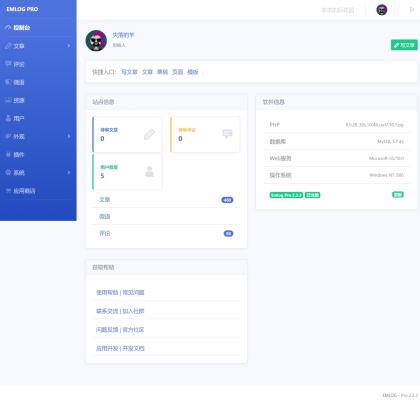This screenshot has width=420, height=404.
Task: Click the green 写文章 button
Action: point(404,45)
